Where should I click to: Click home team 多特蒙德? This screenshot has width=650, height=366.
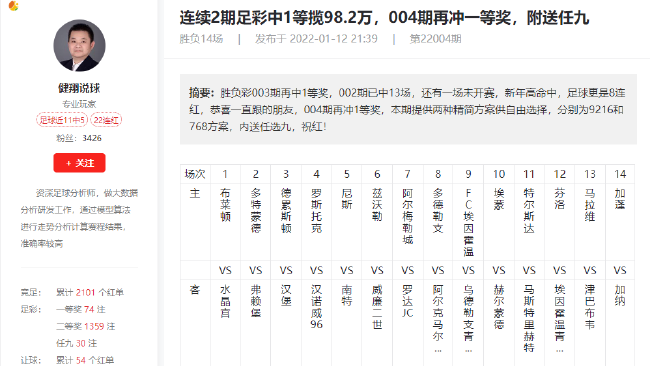[256, 211]
